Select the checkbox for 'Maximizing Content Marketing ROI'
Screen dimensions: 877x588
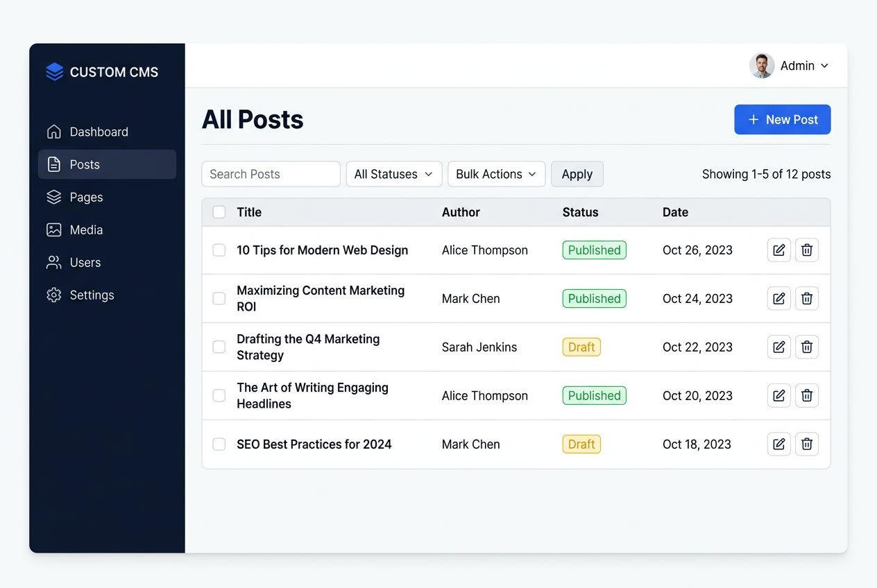click(219, 298)
